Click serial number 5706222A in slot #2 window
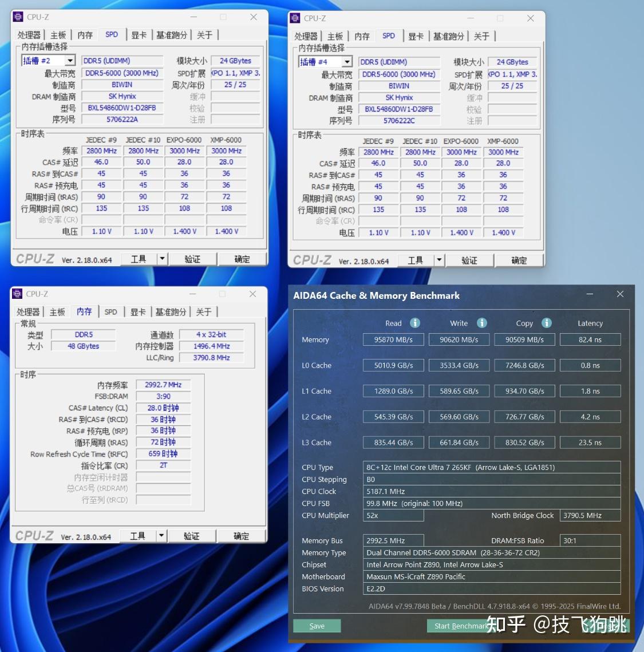The width and height of the screenshot is (644, 652). 122,119
